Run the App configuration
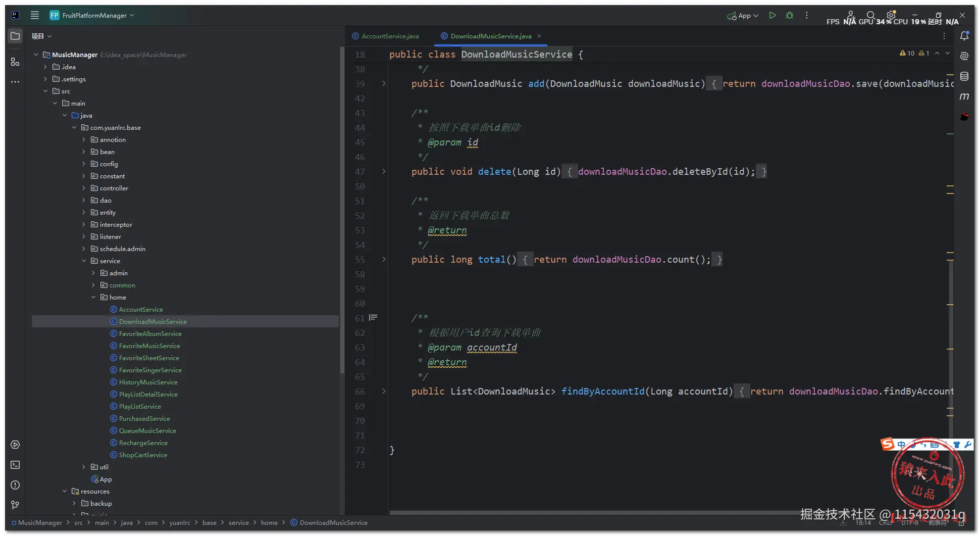Image resolution: width=980 pixels, height=536 pixels. click(x=772, y=15)
